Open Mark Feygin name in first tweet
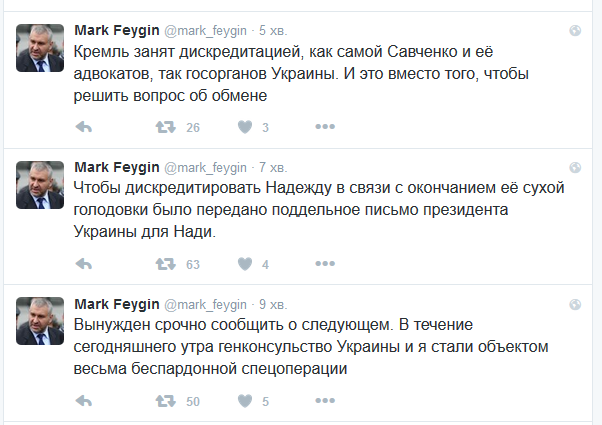The width and height of the screenshot is (602, 425). coord(117,30)
